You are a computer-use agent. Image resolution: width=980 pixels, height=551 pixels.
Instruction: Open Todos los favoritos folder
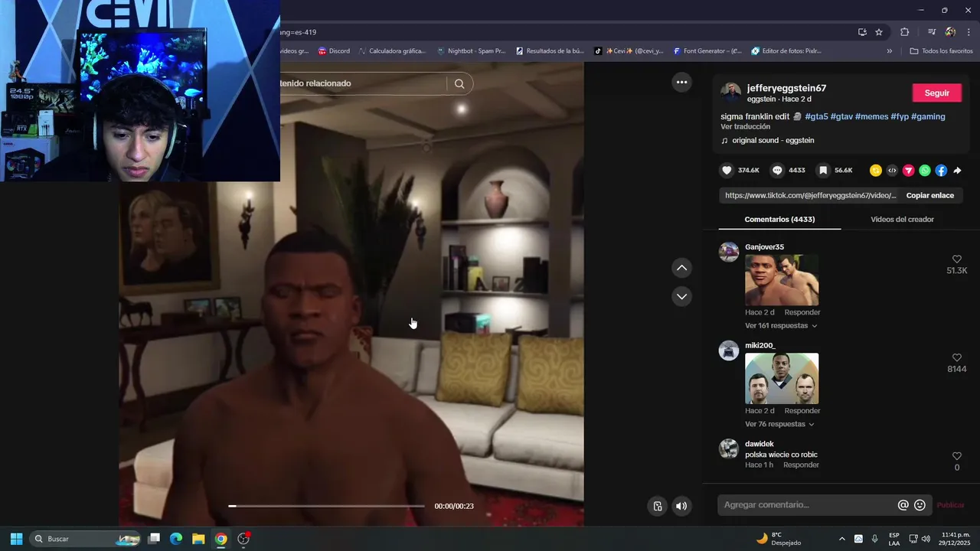click(x=941, y=51)
